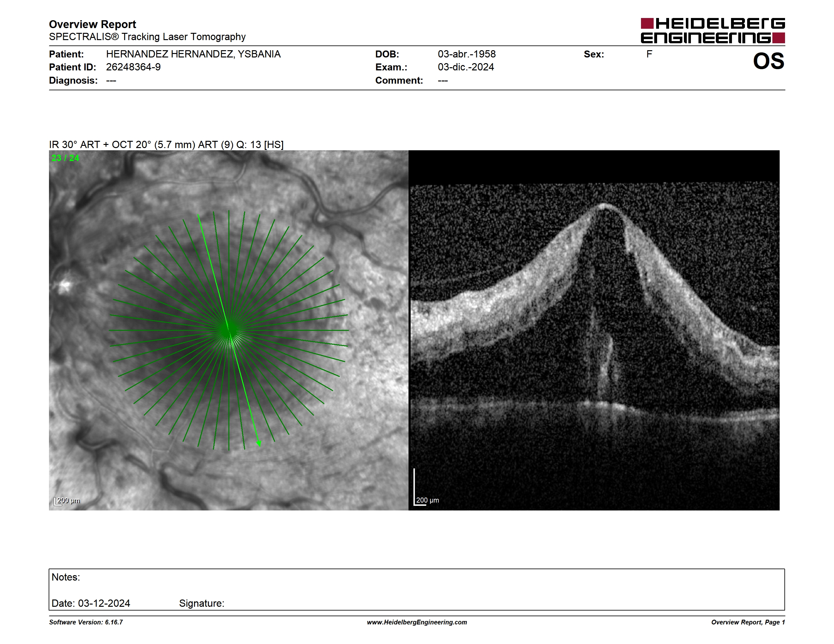This screenshot has height=644, width=834.
Task: Click the sex value 'F'
Action: coord(649,54)
